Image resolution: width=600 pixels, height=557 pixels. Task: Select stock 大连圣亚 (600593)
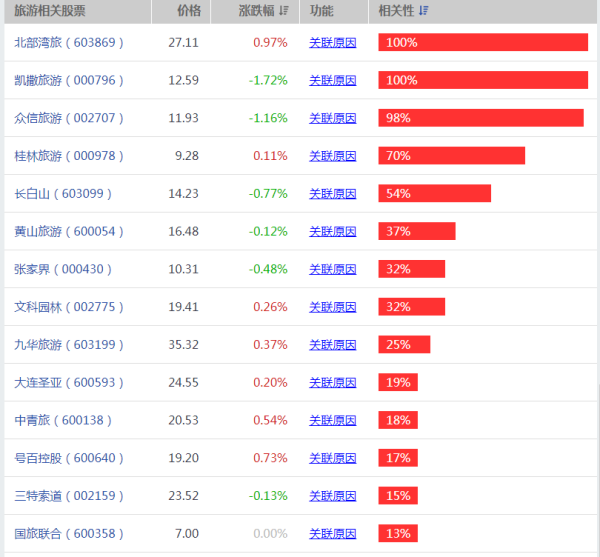(69, 383)
